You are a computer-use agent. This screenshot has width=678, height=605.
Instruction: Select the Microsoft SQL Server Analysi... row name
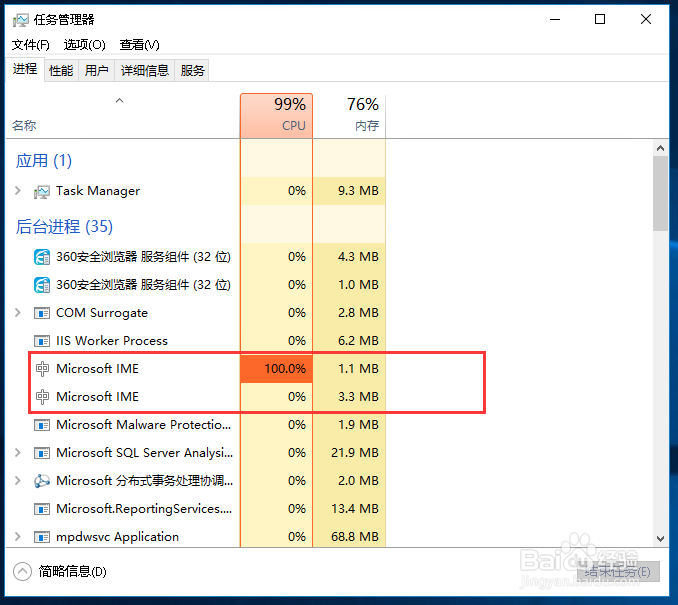point(144,453)
